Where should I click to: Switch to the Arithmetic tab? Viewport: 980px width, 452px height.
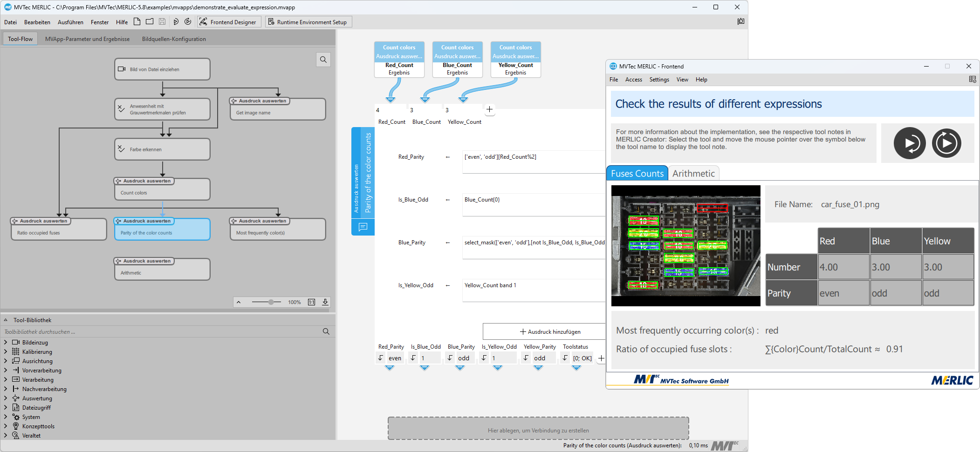[693, 174]
